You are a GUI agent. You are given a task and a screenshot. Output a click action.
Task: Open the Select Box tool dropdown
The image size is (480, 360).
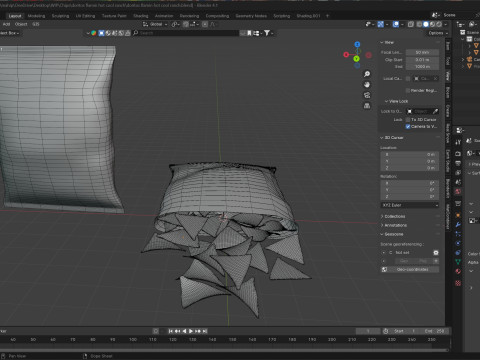[9, 33]
